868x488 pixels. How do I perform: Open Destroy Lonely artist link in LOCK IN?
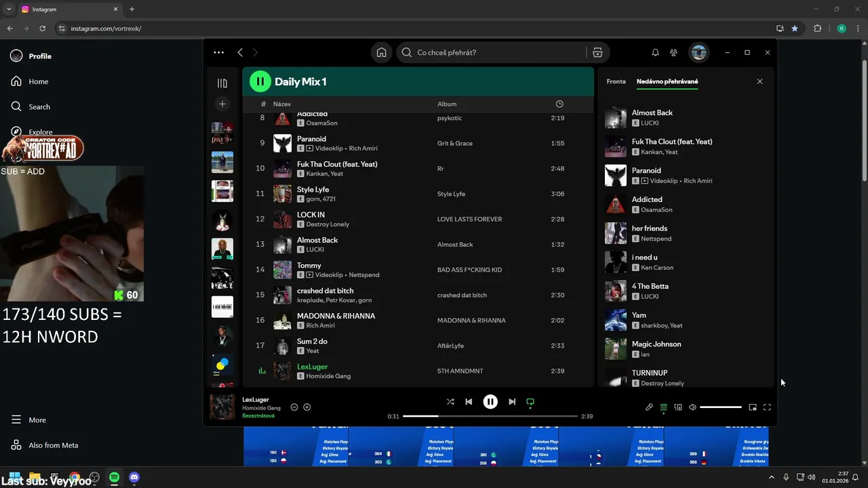click(x=328, y=224)
